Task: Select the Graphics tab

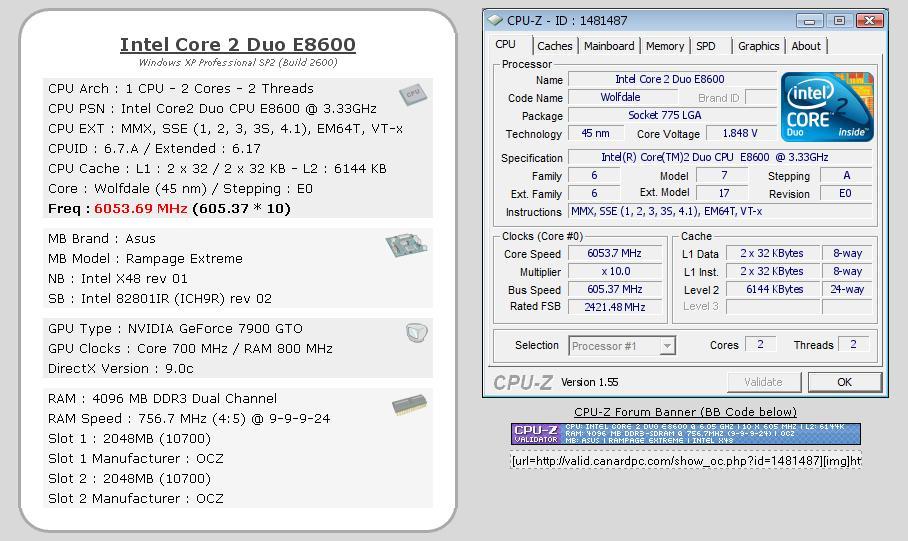Action: tap(758, 46)
